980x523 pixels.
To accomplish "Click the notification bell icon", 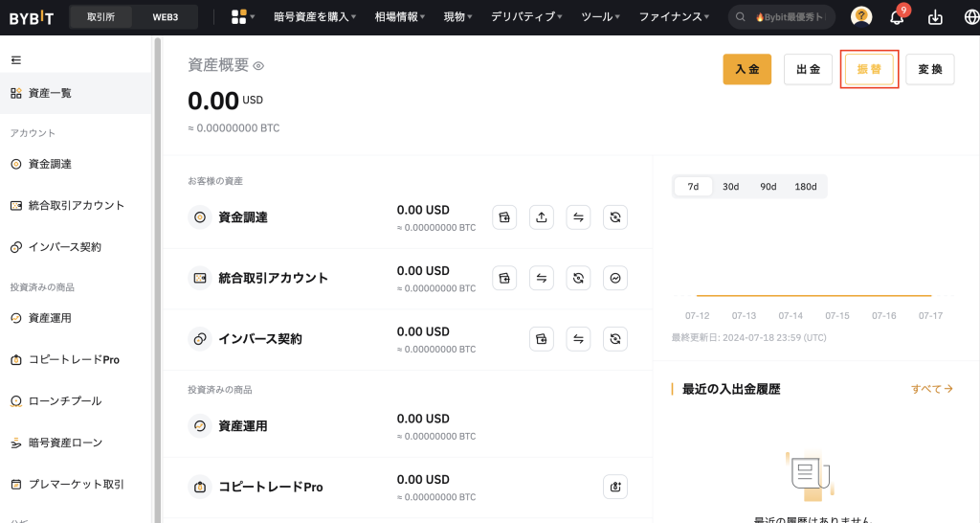I will 897,17.
